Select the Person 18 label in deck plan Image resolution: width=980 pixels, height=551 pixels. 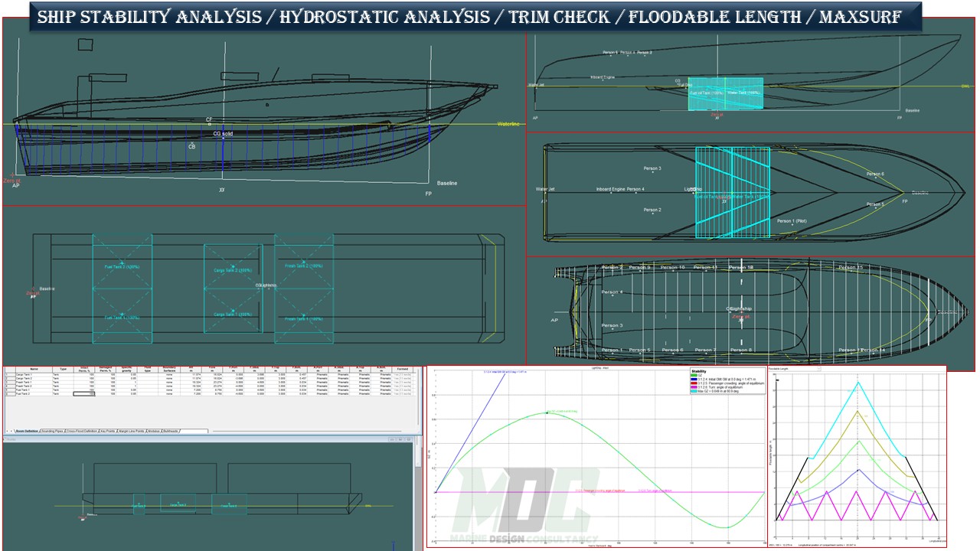tap(741, 268)
